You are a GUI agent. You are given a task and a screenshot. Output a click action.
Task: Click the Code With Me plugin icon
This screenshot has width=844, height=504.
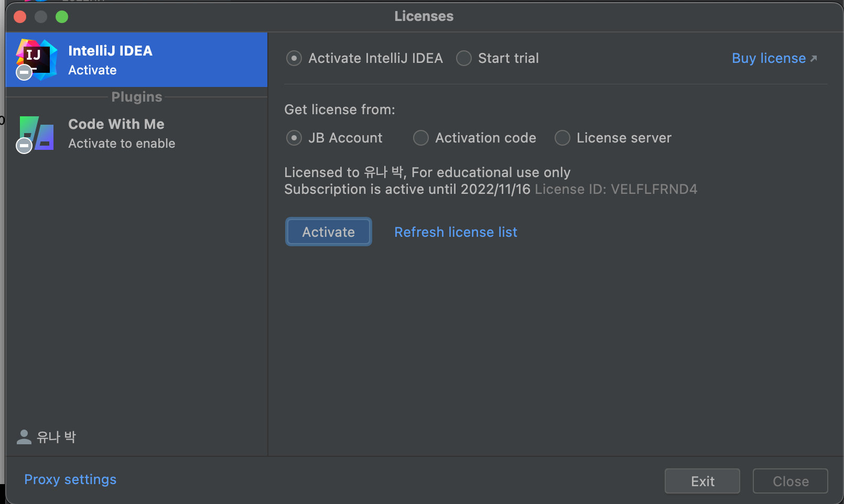tap(36, 134)
